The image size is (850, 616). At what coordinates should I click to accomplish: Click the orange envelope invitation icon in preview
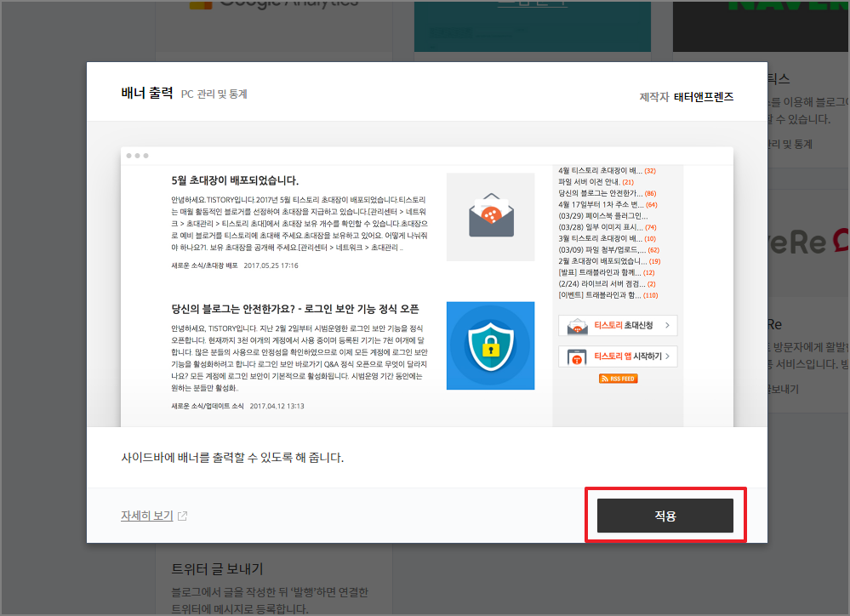click(490, 212)
